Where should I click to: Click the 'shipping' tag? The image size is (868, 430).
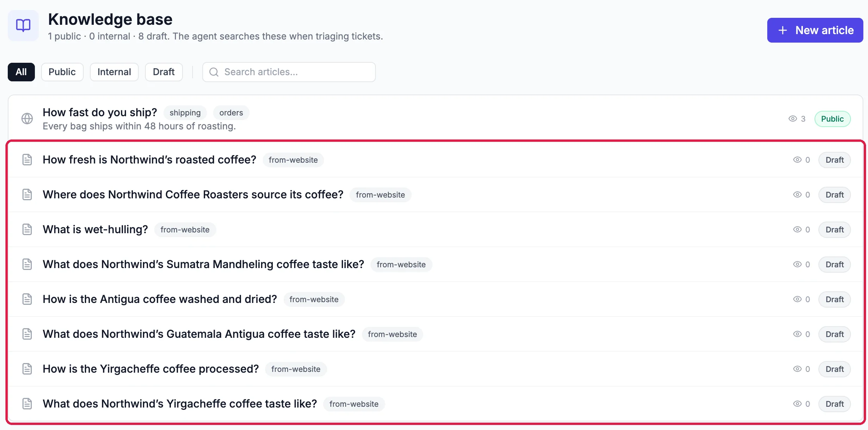coord(185,113)
